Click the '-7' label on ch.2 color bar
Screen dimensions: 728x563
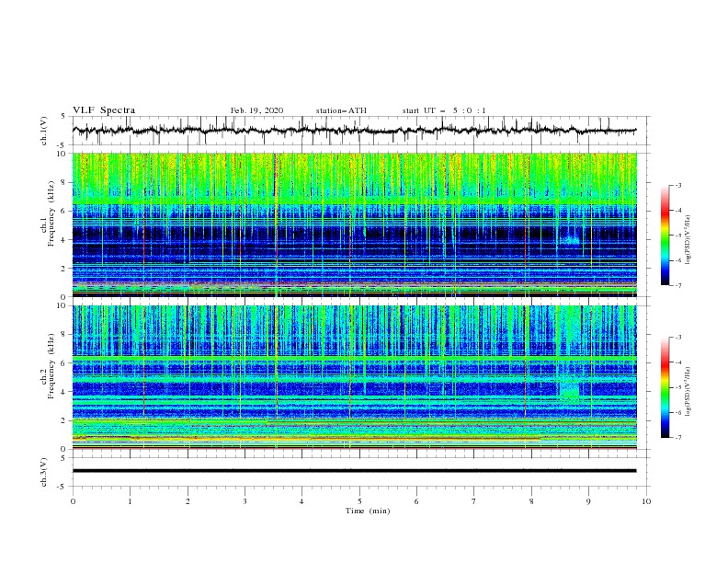(678, 438)
